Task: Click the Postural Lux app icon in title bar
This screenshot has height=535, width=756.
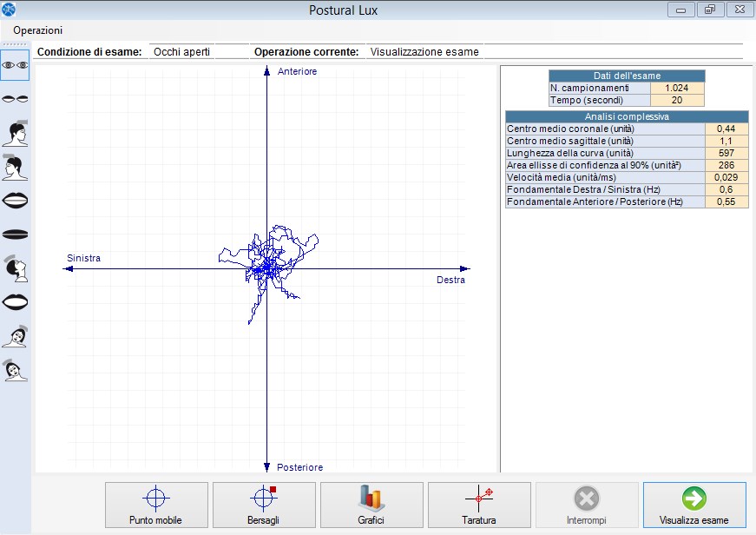Action: click(x=8, y=10)
